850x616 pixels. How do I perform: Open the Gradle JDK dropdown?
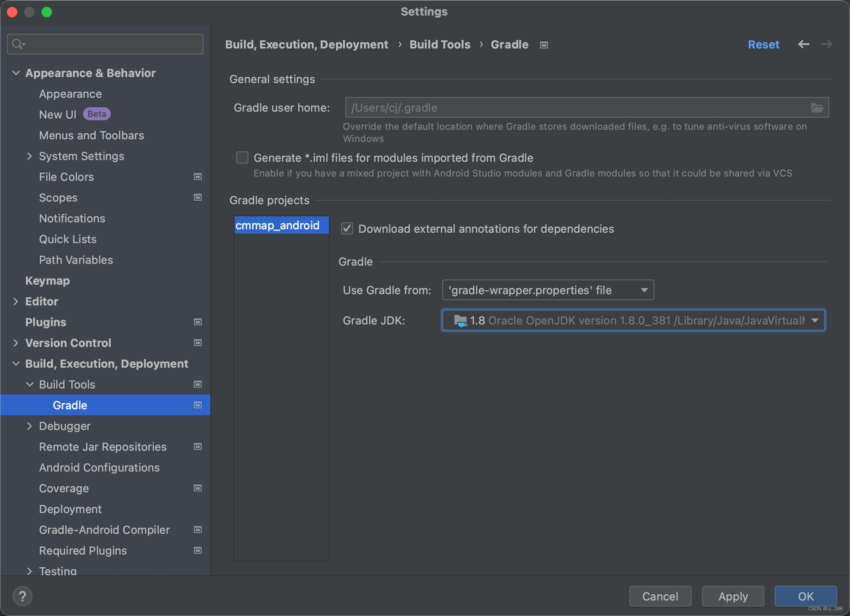coord(815,321)
